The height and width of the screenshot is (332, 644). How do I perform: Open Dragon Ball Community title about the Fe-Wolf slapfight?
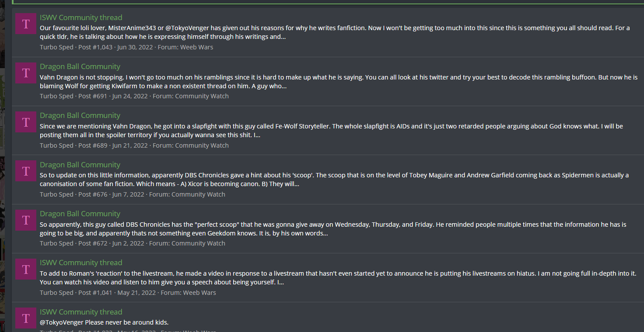coord(80,115)
